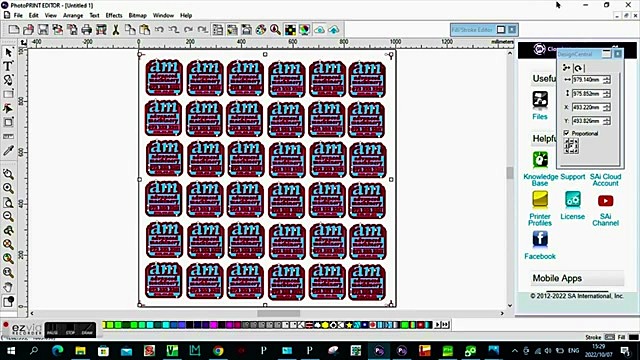Open the Window menu

[163, 16]
